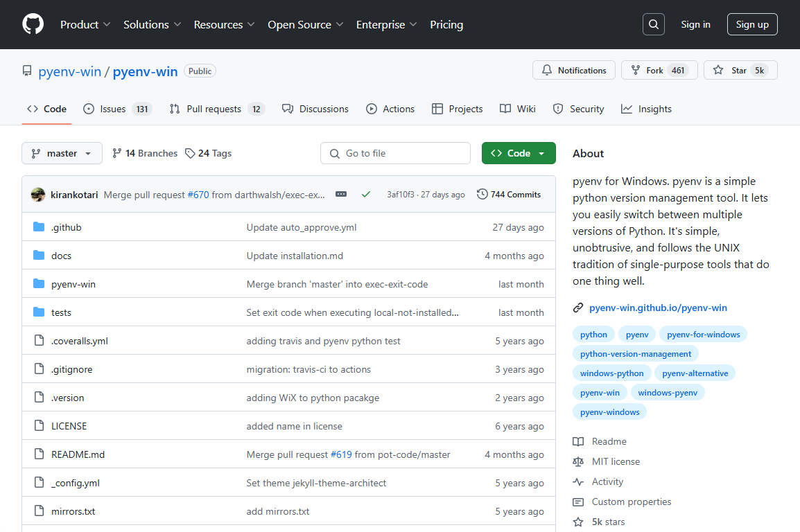This screenshot has width=800, height=532.
Task: Open the Insights tab
Action: pos(646,109)
